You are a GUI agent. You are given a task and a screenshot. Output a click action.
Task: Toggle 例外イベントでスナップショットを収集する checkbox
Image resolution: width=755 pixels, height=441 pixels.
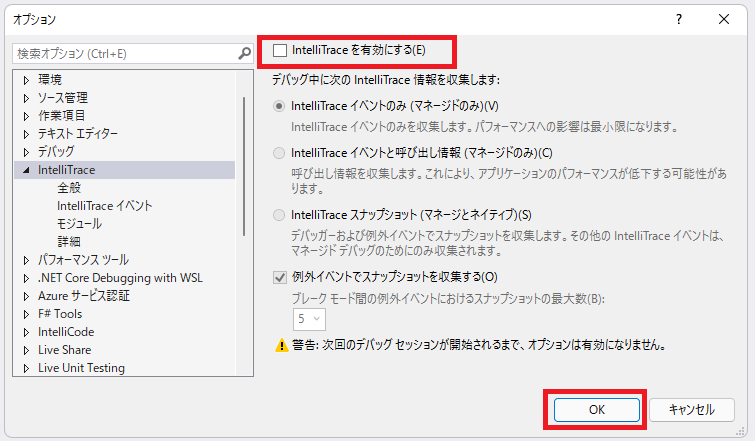280,277
